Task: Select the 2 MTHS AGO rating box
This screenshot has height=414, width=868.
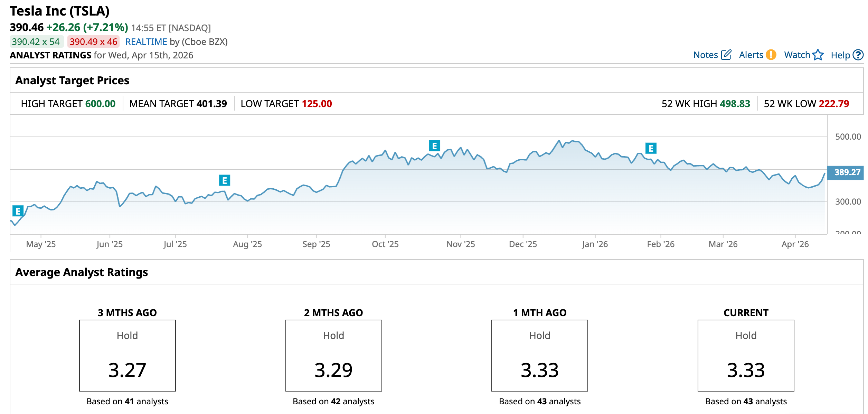Action: [333, 355]
